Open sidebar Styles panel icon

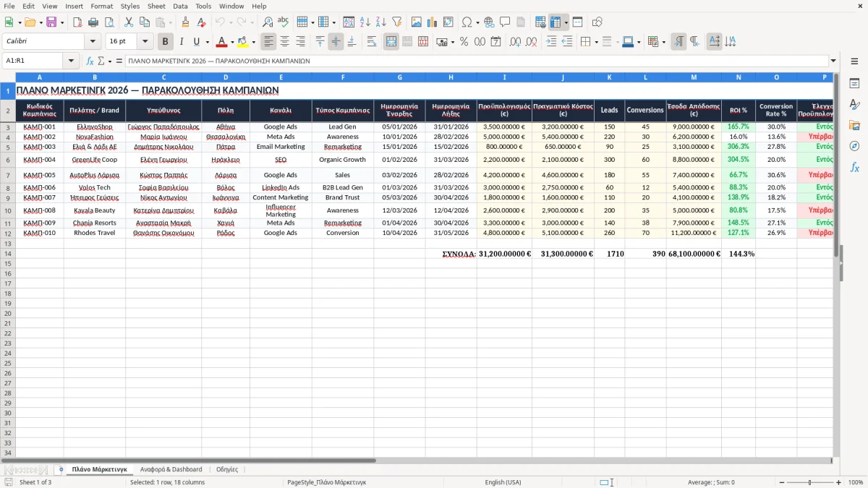[854, 105]
